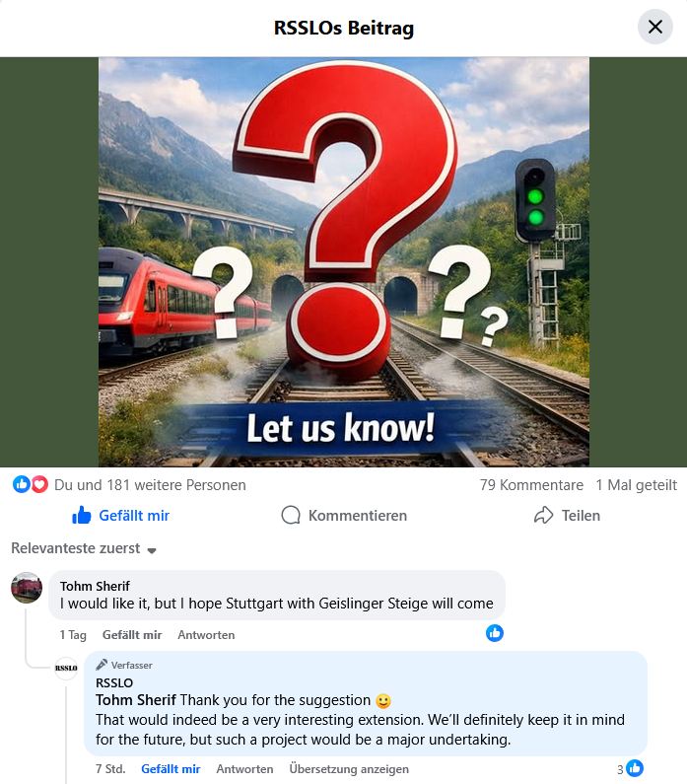Click the Kommentieren speech bubble icon
The image size is (687, 784).
(x=291, y=515)
